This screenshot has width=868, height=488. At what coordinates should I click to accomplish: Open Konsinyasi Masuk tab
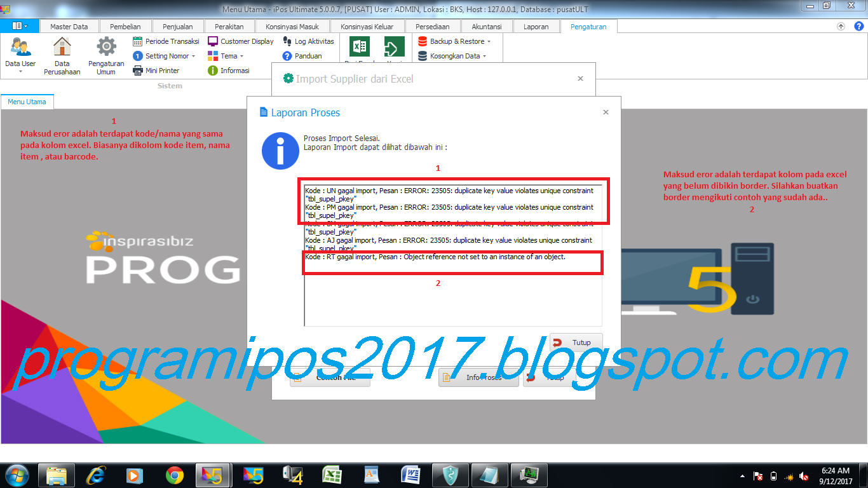tap(292, 27)
